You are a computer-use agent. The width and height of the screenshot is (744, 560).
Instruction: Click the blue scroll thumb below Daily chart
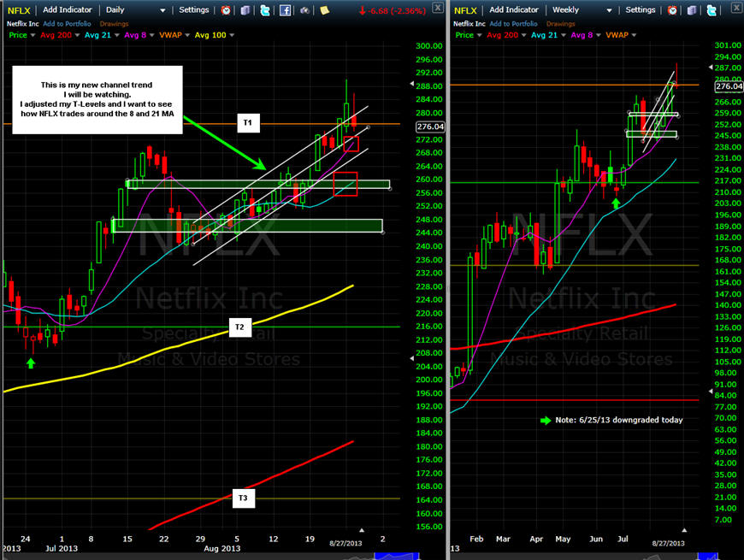tap(397, 557)
